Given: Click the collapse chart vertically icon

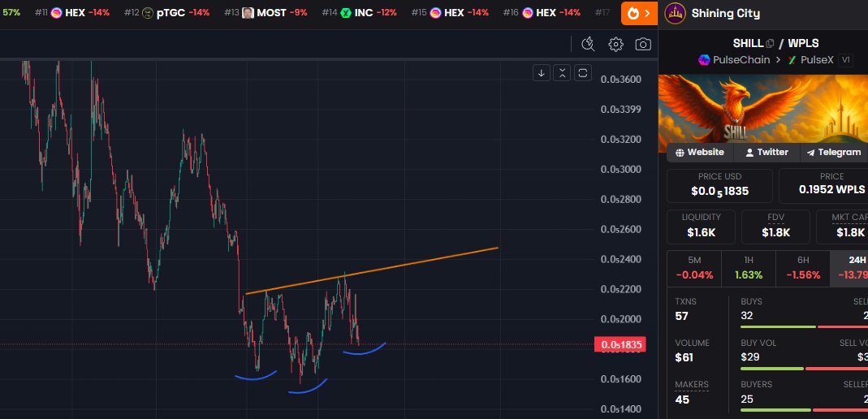Looking at the screenshot, I should (x=562, y=72).
